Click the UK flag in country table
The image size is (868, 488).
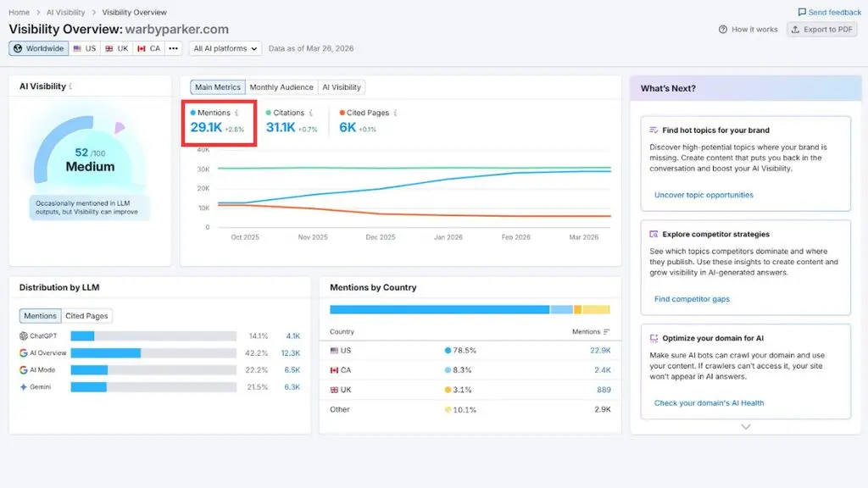pyautogui.click(x=334, y=390)
